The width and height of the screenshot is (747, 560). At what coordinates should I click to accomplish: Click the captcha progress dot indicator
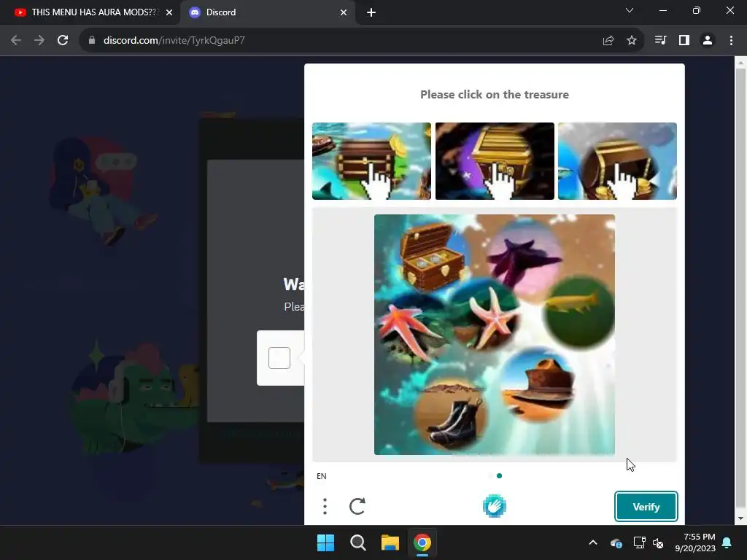[x=499, y=475]
